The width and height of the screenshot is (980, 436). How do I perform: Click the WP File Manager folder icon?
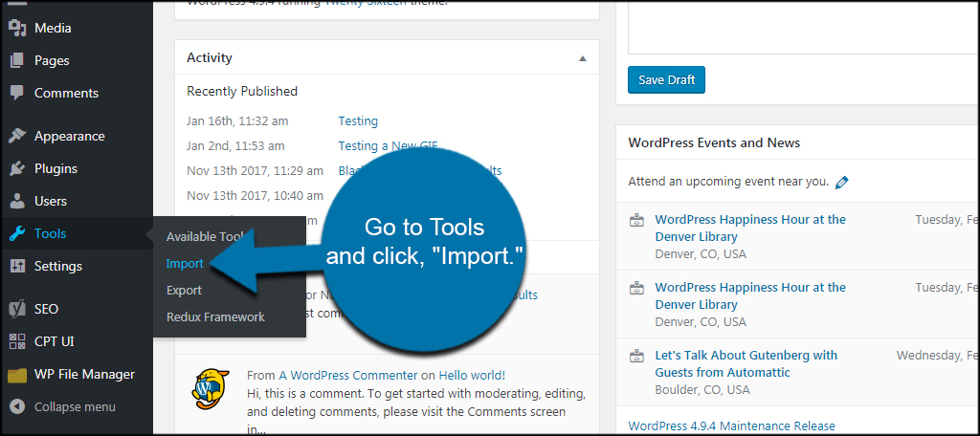click(17, 375)
